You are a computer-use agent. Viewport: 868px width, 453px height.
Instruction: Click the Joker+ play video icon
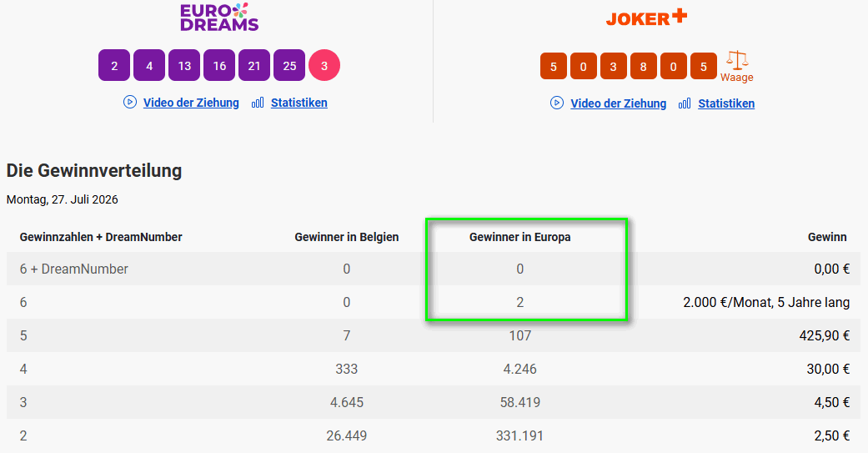point(557,103)
